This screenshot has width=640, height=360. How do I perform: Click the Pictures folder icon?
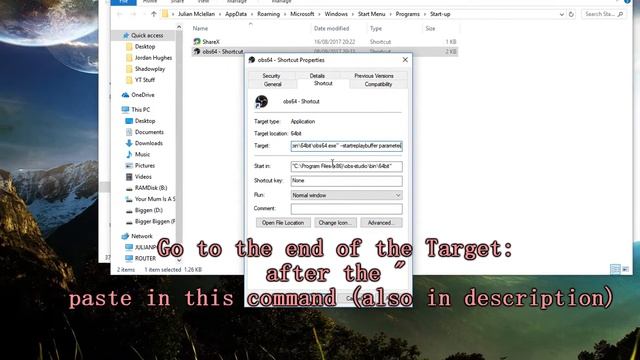coord(129,165)
